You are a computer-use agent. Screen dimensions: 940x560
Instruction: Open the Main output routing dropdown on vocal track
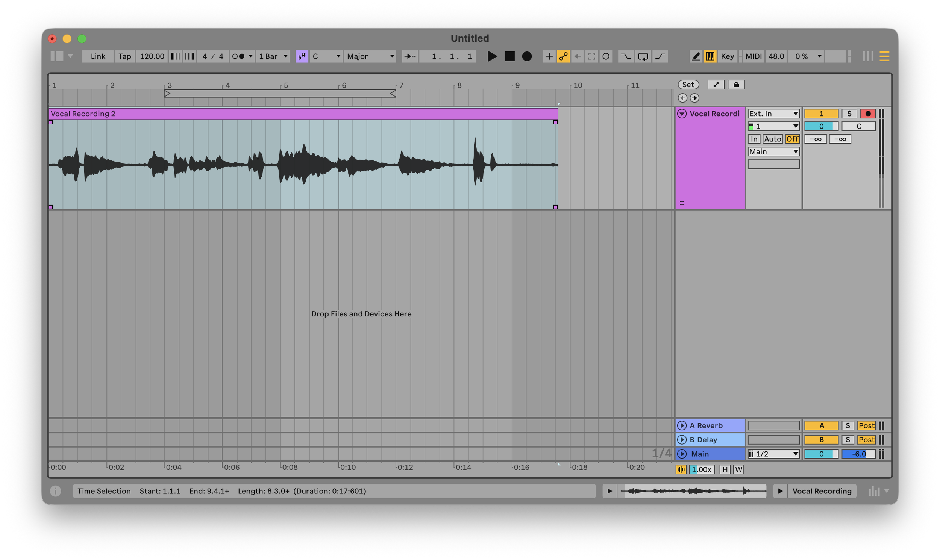coord(773,151)
